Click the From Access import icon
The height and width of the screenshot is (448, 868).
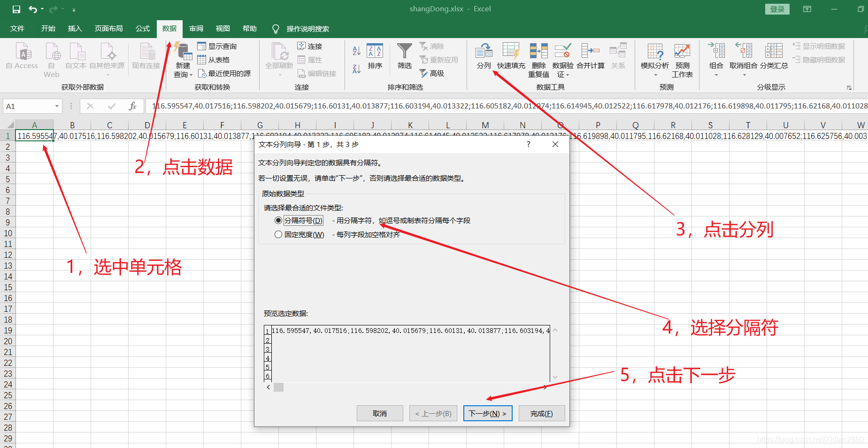(23, 51)
